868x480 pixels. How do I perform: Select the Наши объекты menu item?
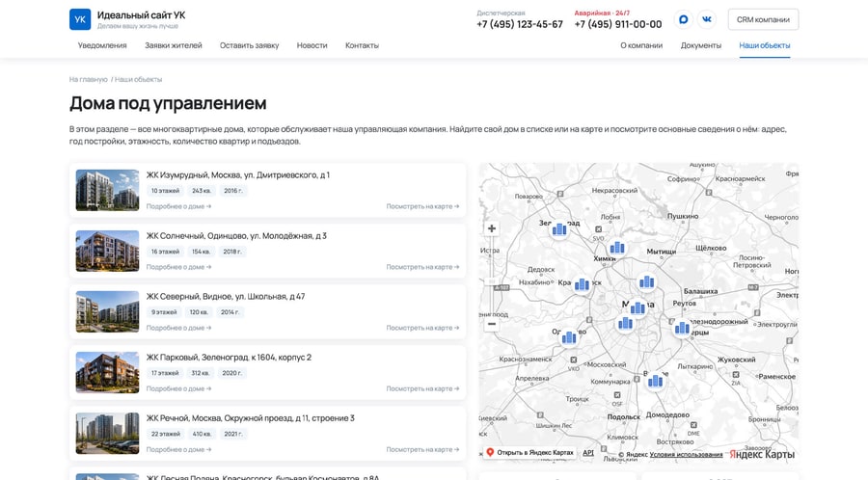[765, 45]
